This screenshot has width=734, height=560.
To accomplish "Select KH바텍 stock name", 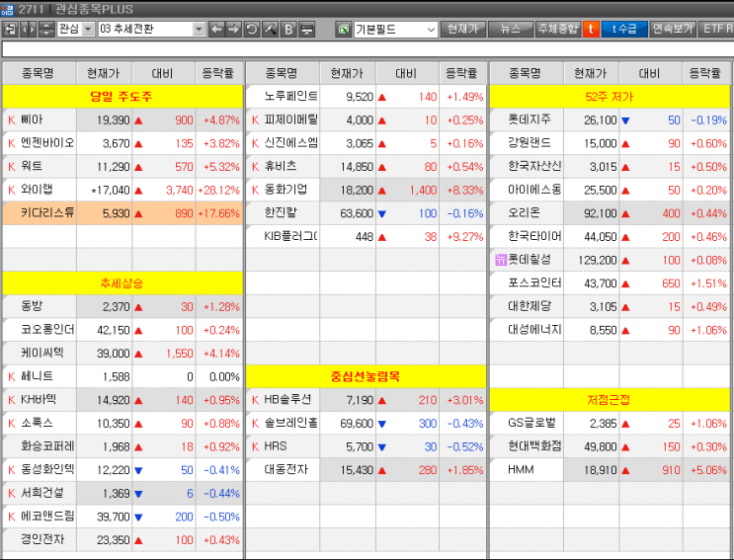I will point(39,400).
